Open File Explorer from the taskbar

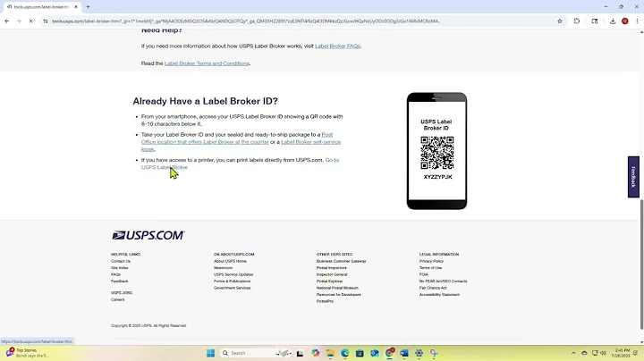click(330, 353)
